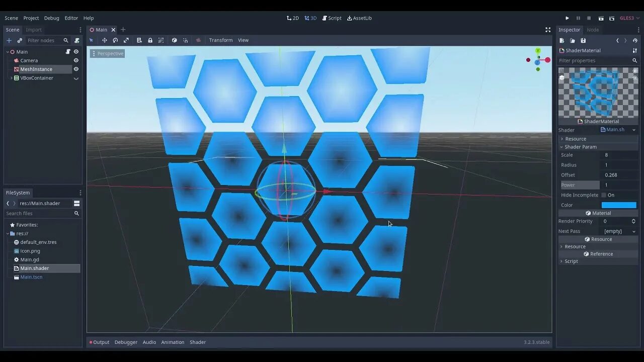
Task: Open the Editor menu
Action: (x=71, y=18)
